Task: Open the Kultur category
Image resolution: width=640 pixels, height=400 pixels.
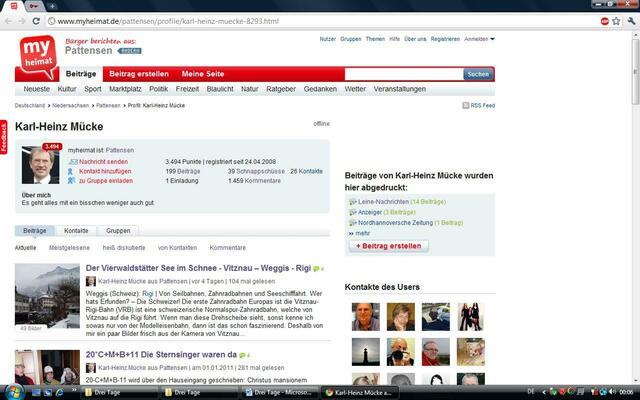Action: [x=67, y=89]
